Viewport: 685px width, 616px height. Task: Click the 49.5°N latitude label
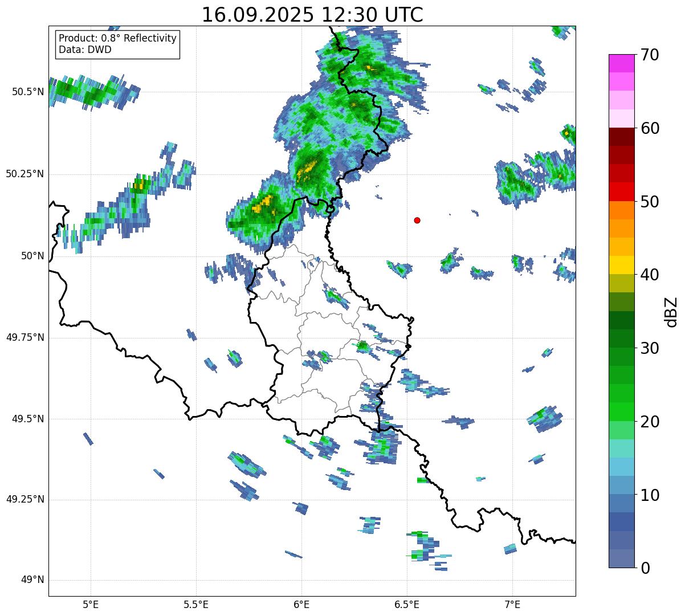[x=28, y=419]
